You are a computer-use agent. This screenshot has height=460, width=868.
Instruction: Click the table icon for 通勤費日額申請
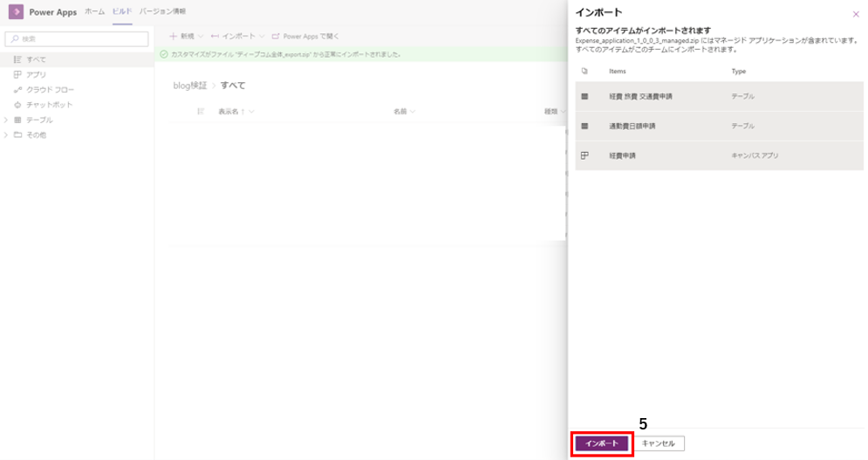point(584,126)
